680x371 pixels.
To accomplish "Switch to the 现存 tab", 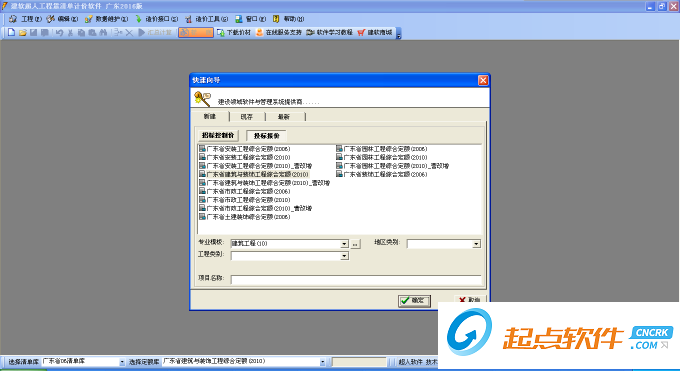I will tap(247, 117).
